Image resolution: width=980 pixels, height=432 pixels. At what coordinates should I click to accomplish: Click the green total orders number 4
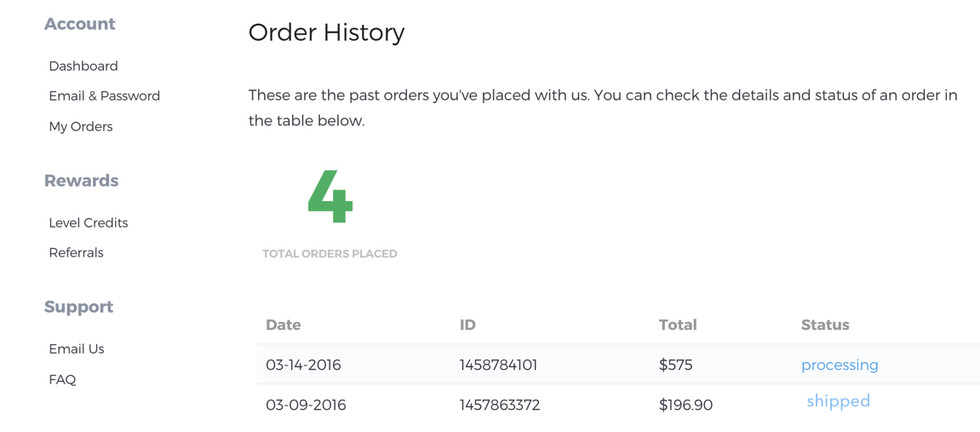pyautogui.click(x=330, y=197)
